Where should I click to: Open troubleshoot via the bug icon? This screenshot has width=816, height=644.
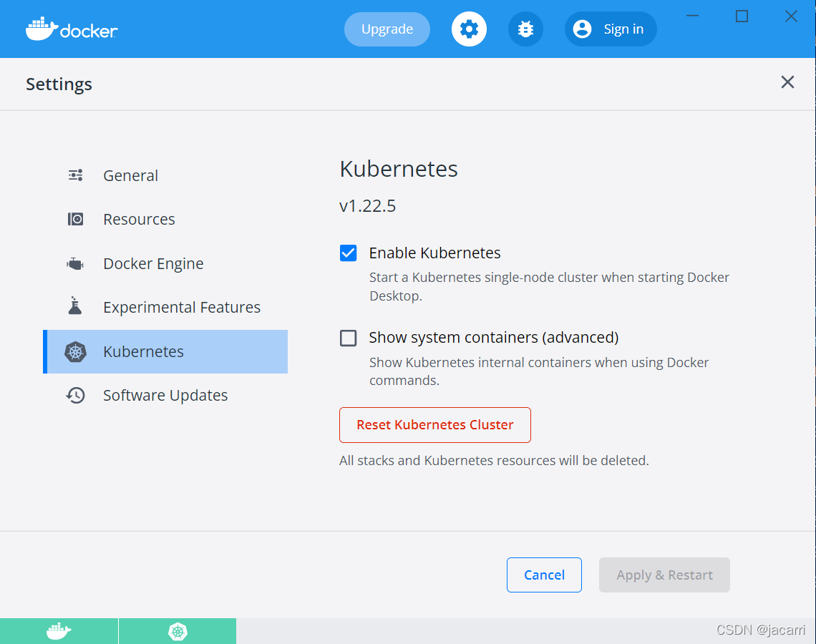[525, 29]
